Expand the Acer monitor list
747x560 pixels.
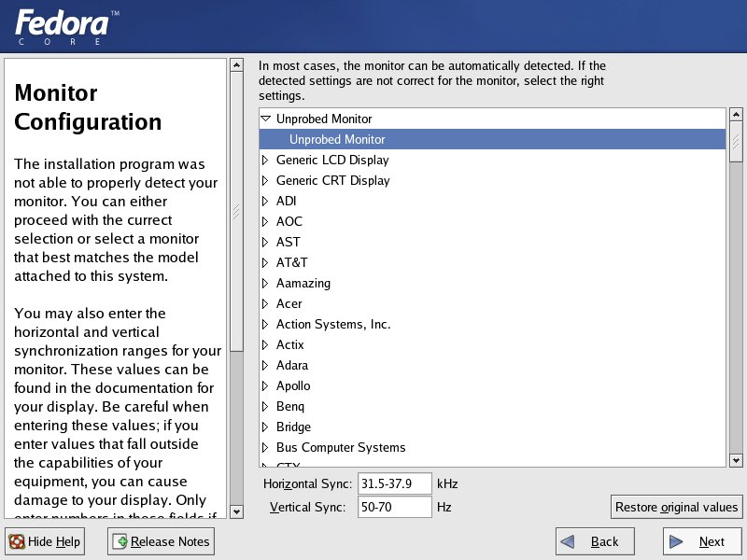pyautogui.click(x=265, y=304)
